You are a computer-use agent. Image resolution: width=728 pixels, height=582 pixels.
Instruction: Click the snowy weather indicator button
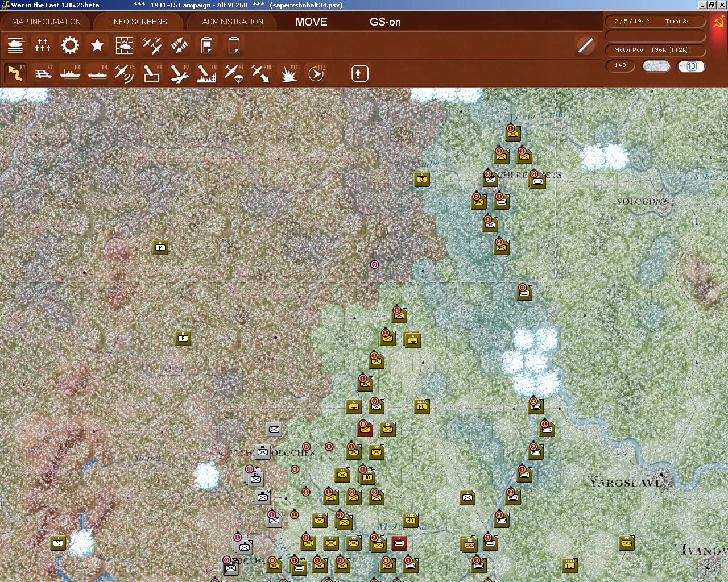[656, 66]
